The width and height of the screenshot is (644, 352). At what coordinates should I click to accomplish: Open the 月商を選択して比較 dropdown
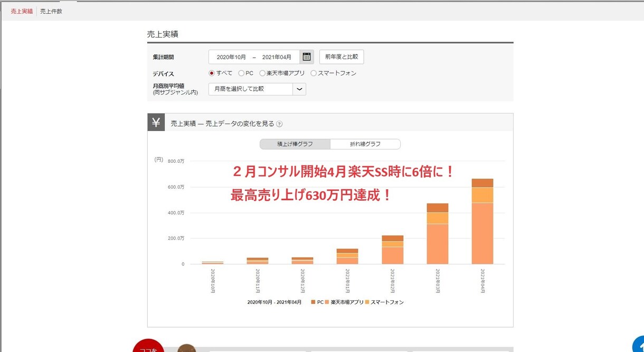257,89
